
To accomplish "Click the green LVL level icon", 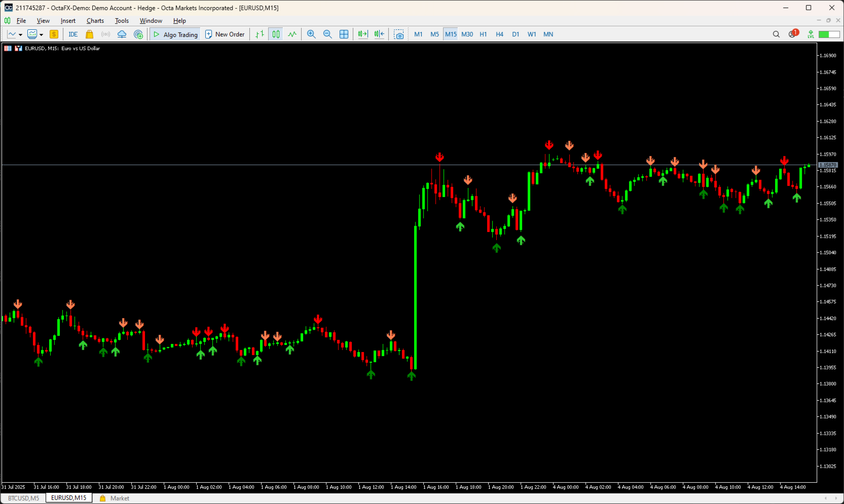I will [x=811, y=34].
